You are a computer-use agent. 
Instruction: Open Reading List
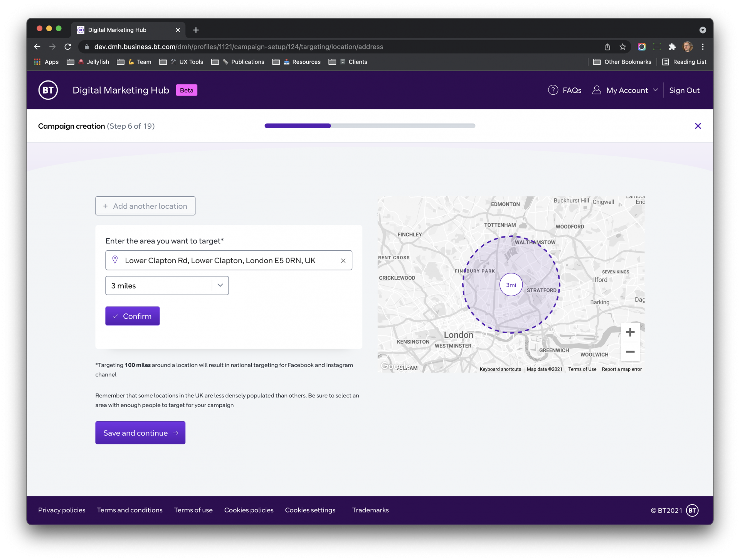coord(684,62)
